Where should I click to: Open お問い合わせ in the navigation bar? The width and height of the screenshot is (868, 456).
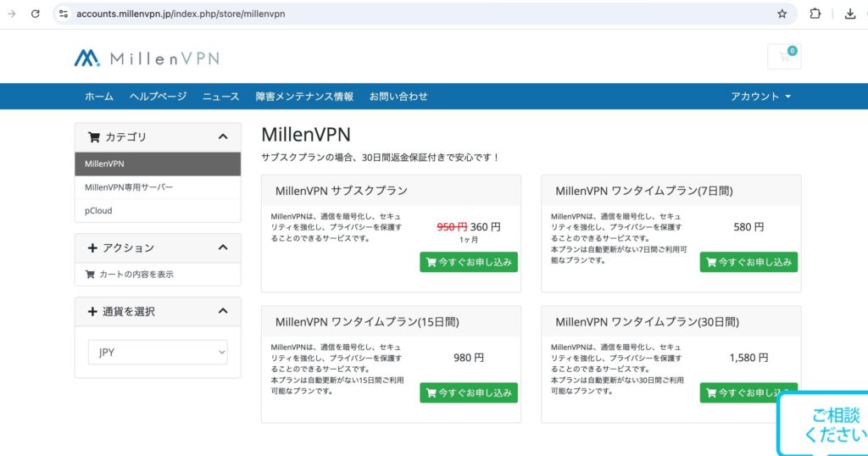(x=398, y=97)
